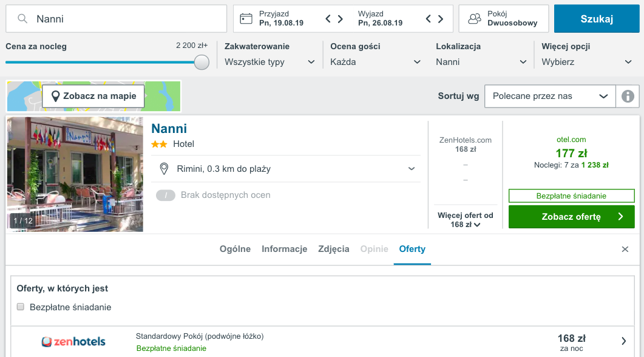The height and width of the screenshot is (357, 644).
Task: Click the Szukaj button
Action: tap(597, 18)
